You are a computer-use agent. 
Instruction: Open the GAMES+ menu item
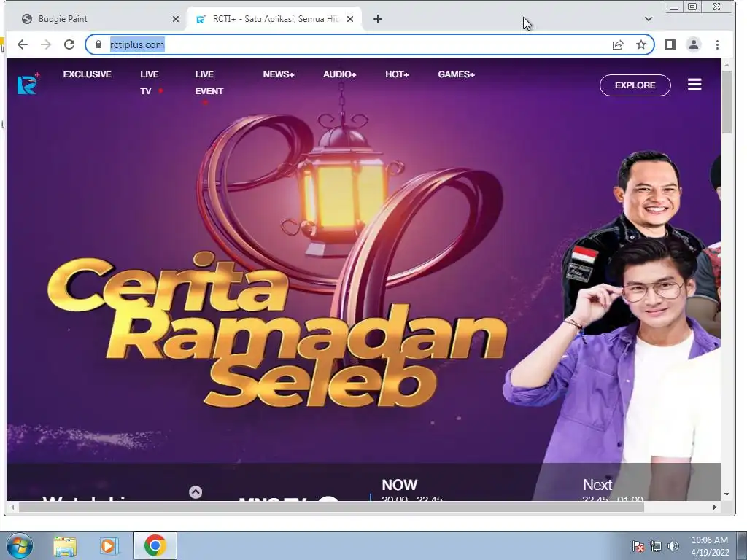coord(457,74)
